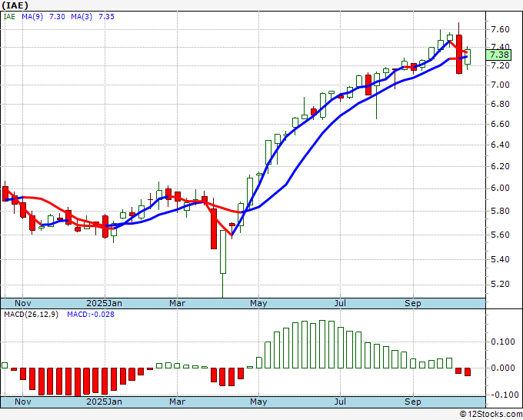Select the 6.40 price axis label
523x420 pixels.
[x=500, y=145]
